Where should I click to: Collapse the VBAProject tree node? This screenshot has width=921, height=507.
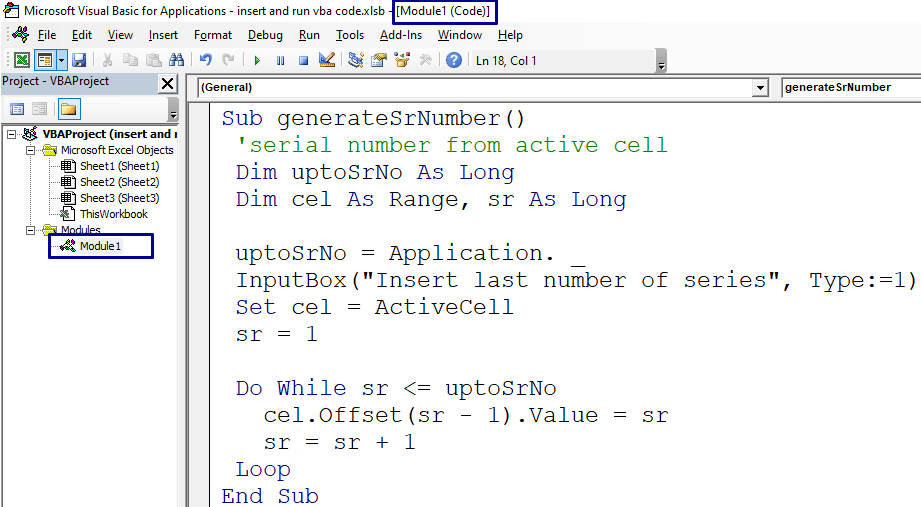11,135
